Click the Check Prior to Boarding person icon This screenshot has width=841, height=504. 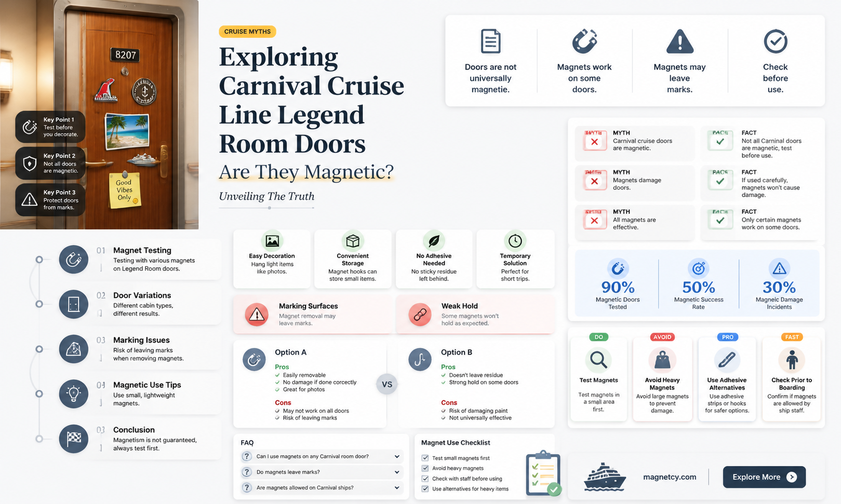pyautogui.click(x=792, y=360)
